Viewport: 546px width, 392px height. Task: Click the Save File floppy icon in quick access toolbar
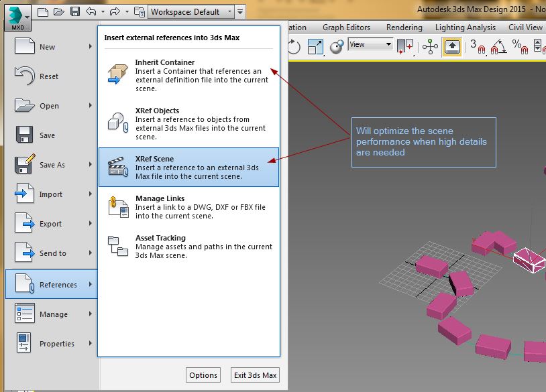tap(75, 12)
